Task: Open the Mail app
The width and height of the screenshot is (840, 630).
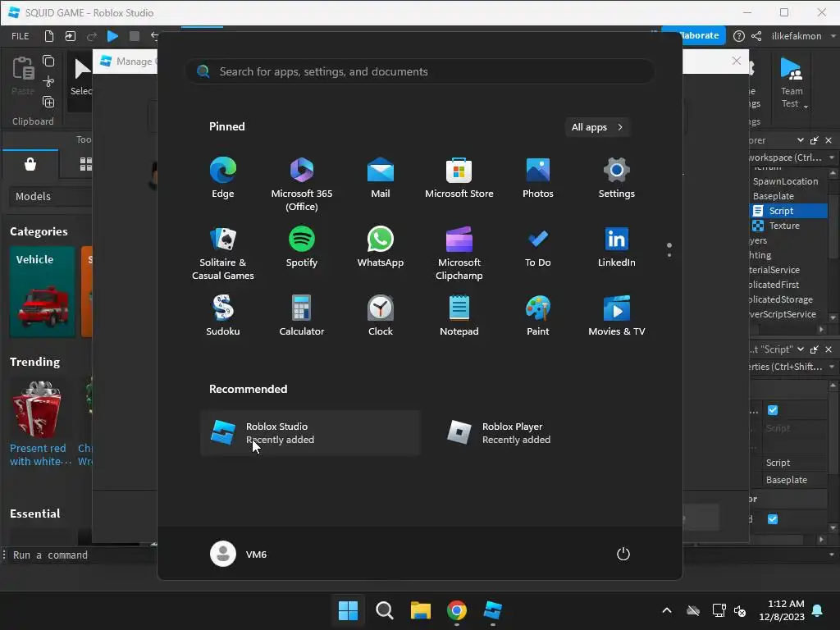Action: [x=381, y=177]
